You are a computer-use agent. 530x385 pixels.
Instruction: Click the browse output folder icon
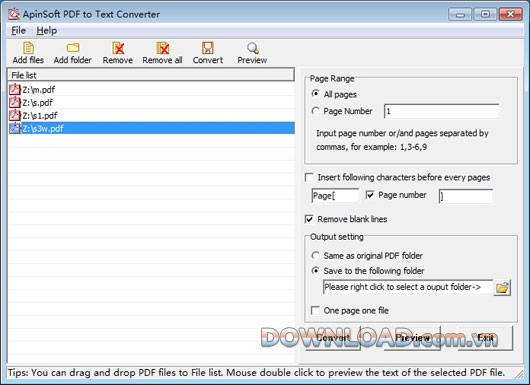tap(502, 288)
